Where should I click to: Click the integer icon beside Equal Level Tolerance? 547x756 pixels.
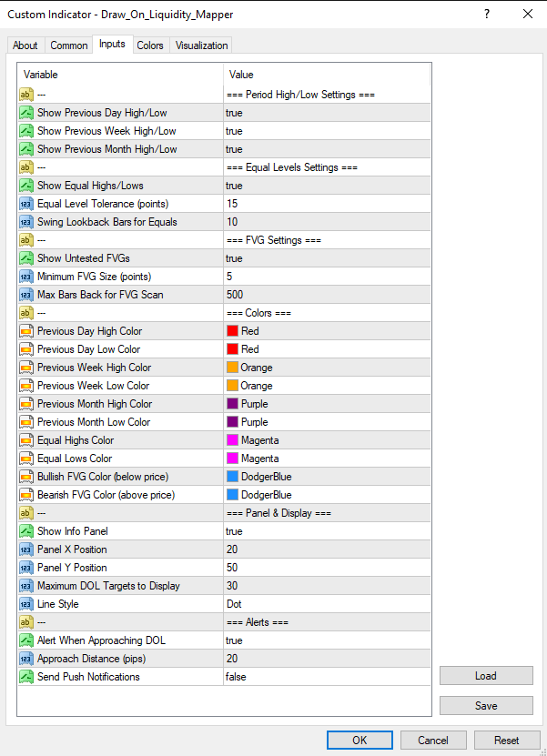click(26, 204)
